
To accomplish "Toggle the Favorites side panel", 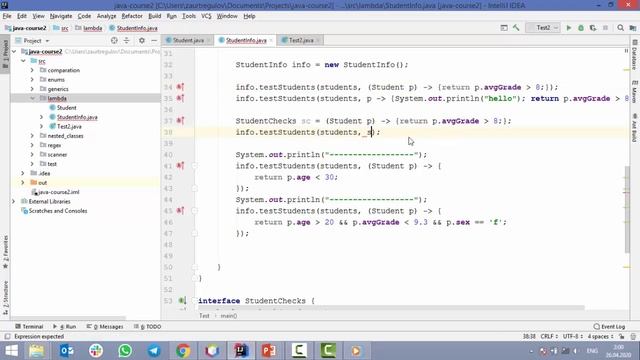I will coord(5,252).
